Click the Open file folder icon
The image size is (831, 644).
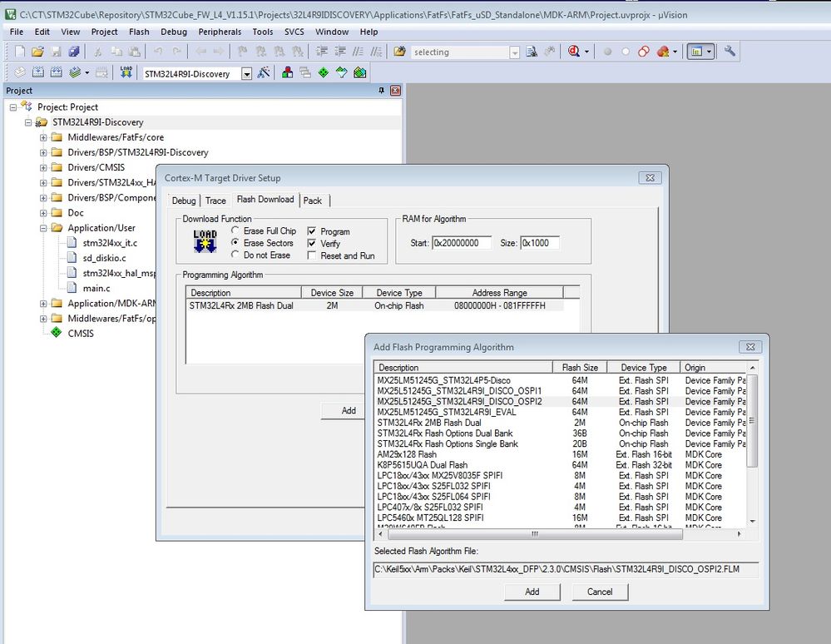pyautogui.click(x=37, y=52)
